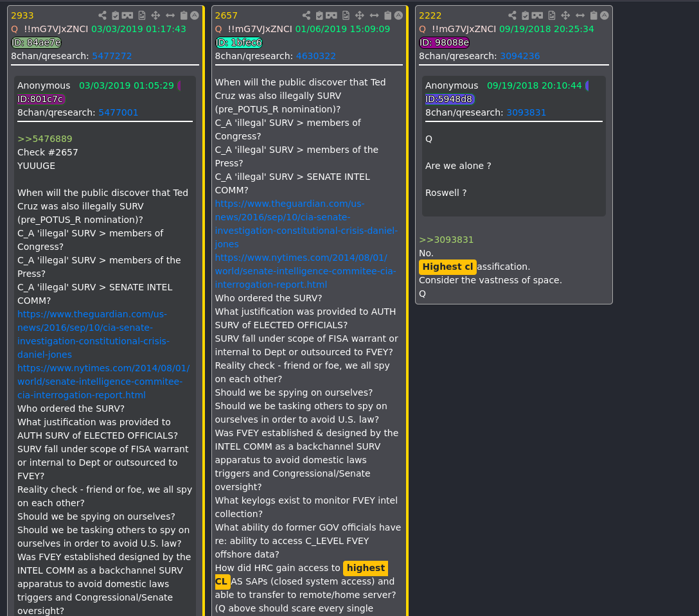
Task: Click the ID: 1bfec6 badge
Action: 239,43
